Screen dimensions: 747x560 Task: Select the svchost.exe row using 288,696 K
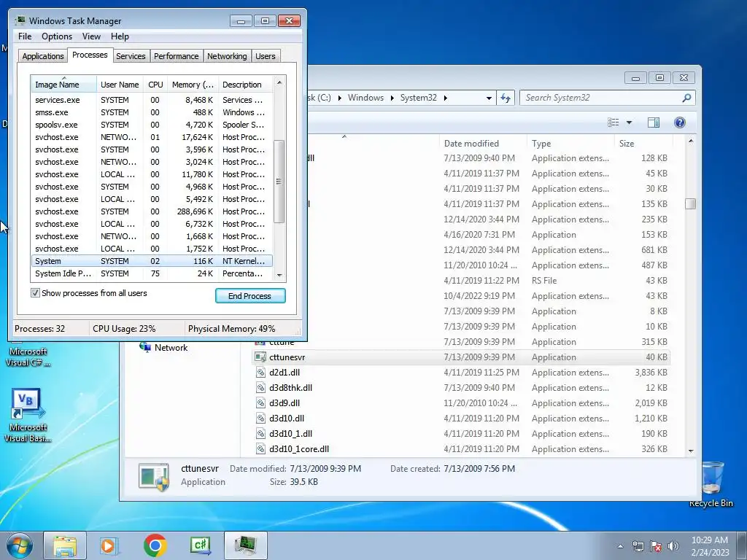[x=152, y=211]
